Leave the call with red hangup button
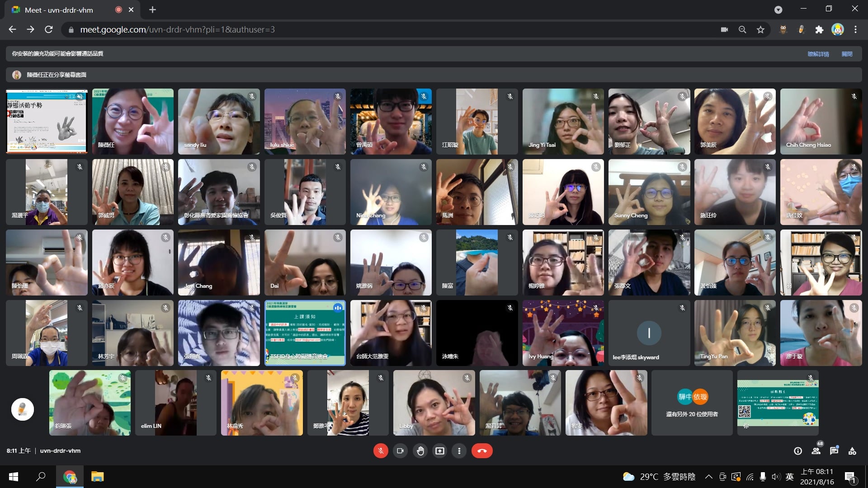The image size is (868, 488). [482, 451]
